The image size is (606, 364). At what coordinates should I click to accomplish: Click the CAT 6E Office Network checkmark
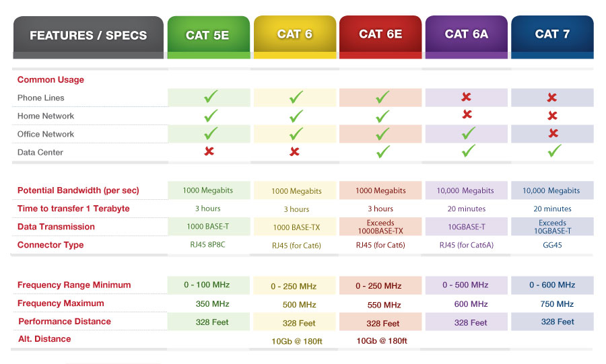pyautogui.click(x=382, y=134)
